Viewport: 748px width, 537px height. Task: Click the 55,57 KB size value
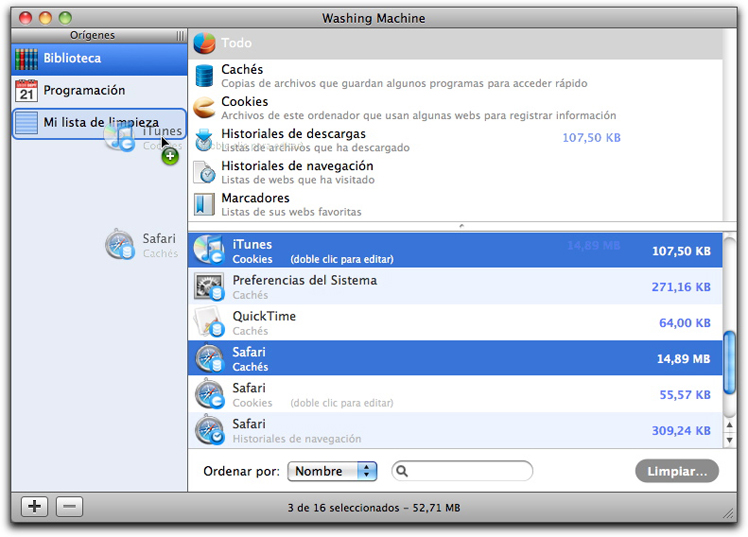(x=685, y=395)
